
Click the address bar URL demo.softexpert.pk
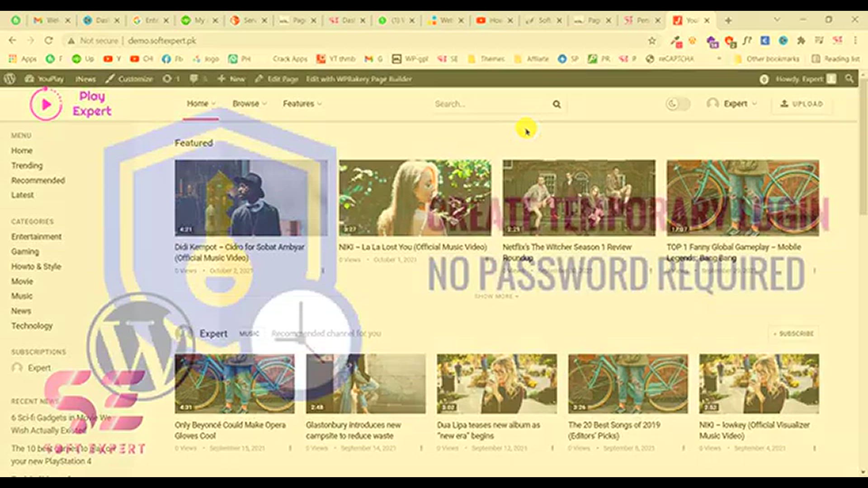[162, 41]
